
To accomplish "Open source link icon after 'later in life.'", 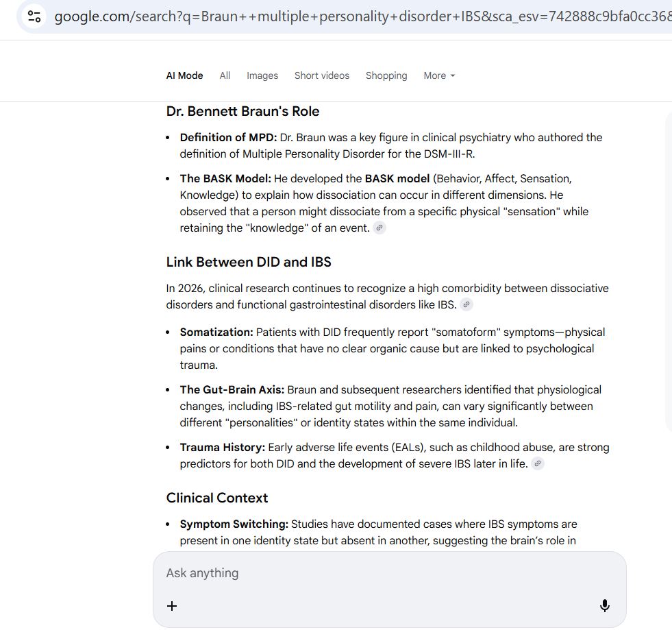I will pos(538,464).
